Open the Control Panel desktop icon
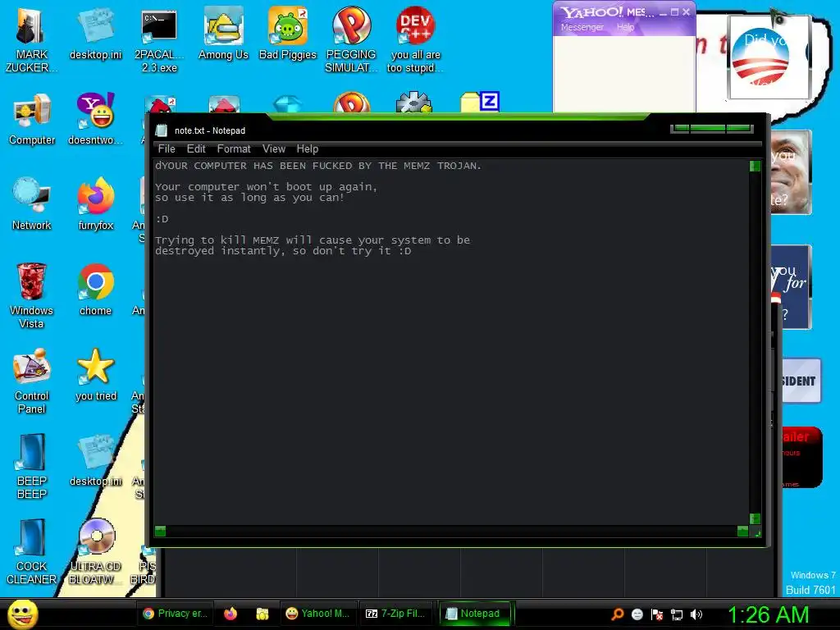 point(32,381)
